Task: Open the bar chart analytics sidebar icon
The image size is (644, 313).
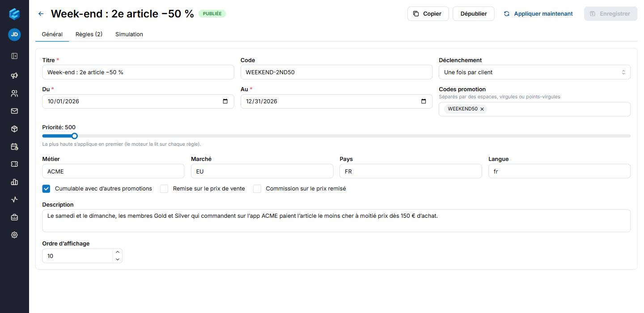Action: pyautogui.click(x=14, y=182)
